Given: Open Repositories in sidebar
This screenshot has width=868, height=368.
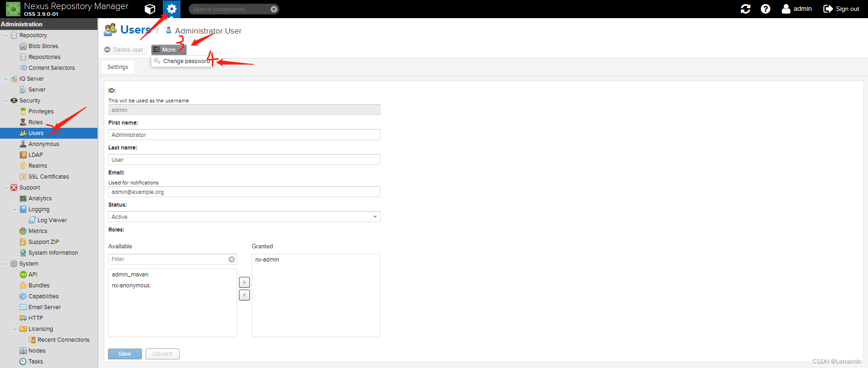Looking at the screenshot, I should click(x=44, y=57).
